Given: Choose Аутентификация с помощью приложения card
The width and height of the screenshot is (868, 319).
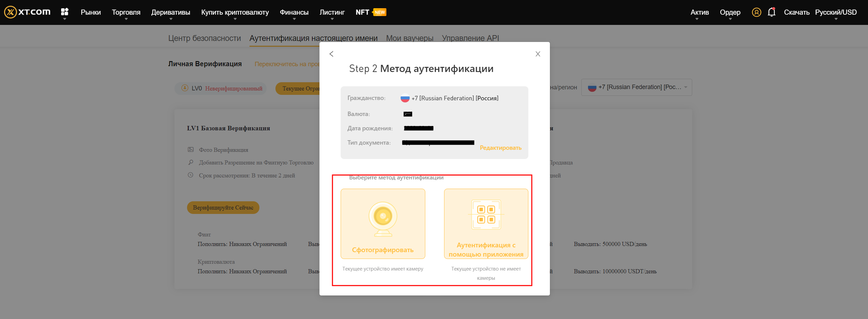Looking at the screenshot, I should [x=486, y=224].
